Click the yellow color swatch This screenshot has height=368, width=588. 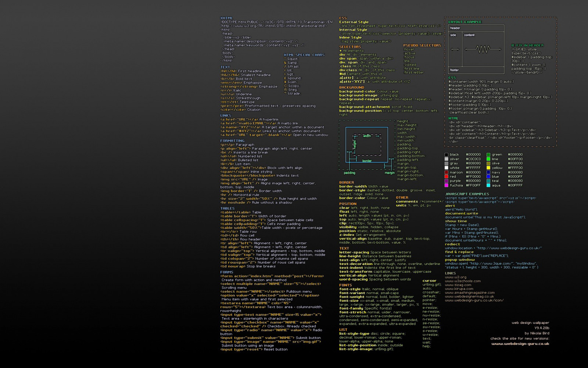point(488,167)
